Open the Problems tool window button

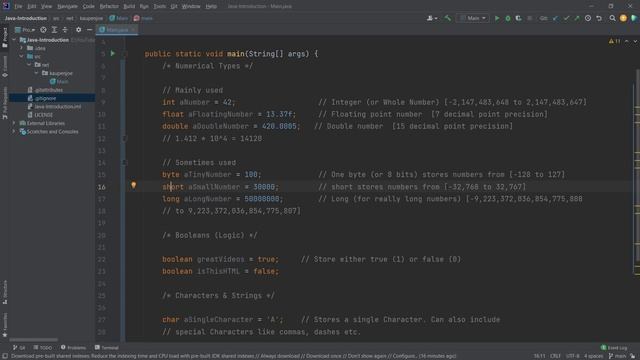[73, 348]
